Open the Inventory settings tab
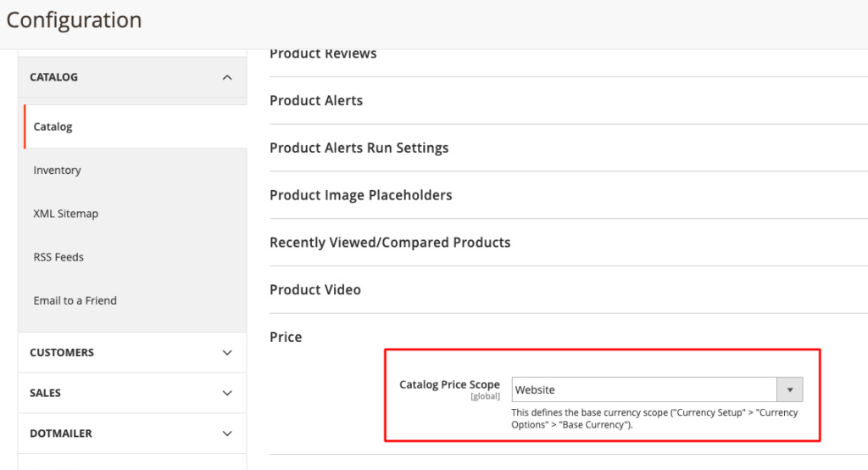The width and height of the screenshot is (868, 470). click(x=57, y=171)
